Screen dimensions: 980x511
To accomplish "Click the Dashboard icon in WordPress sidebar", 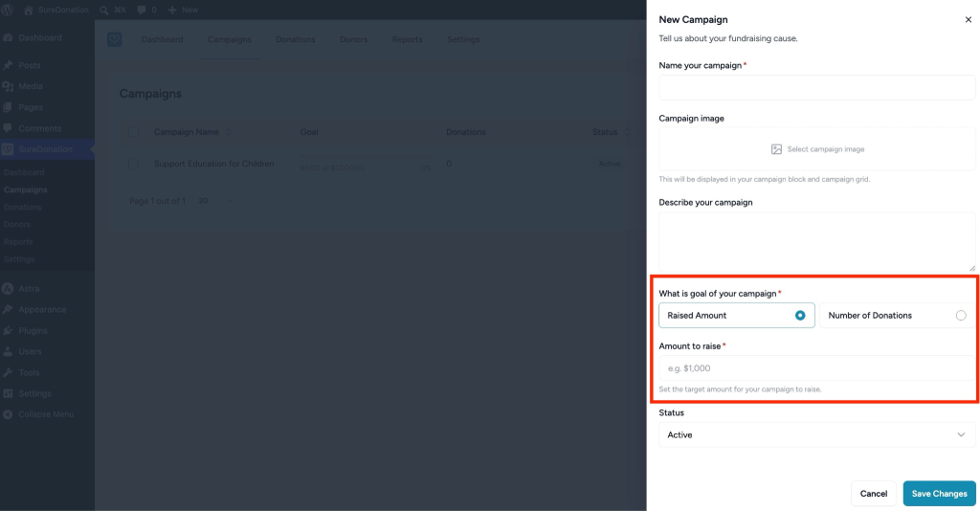I will 8,37.
